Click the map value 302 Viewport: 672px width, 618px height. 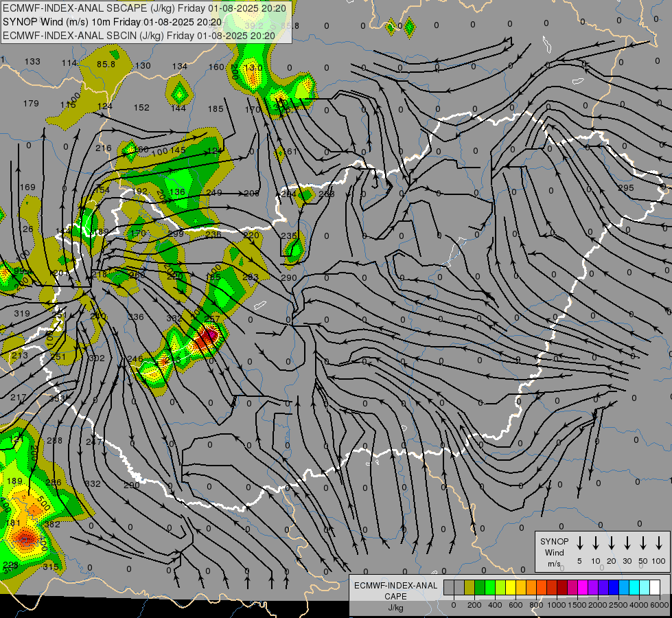pyautogui.click(x=96, y=358)
